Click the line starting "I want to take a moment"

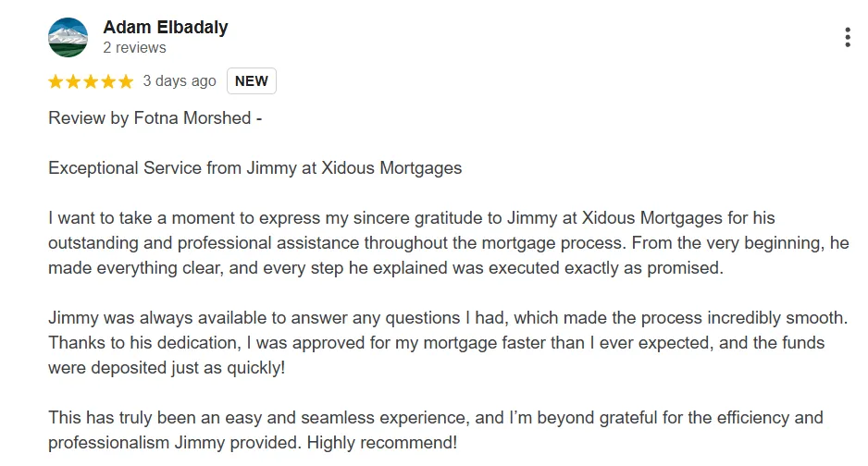[411, 218]
